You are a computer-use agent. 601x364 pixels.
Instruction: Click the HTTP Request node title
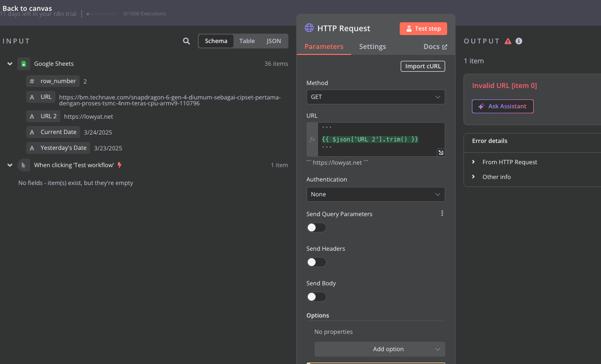(344, 29)
